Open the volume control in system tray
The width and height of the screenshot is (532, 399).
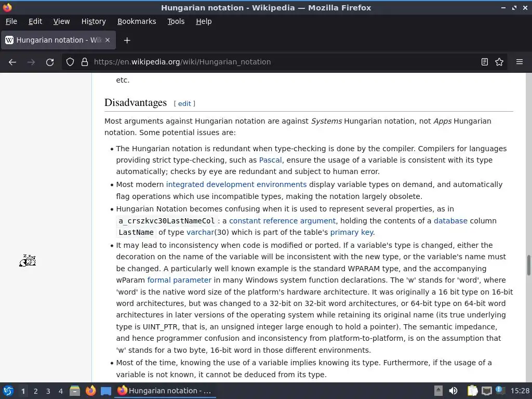point(453,391)
